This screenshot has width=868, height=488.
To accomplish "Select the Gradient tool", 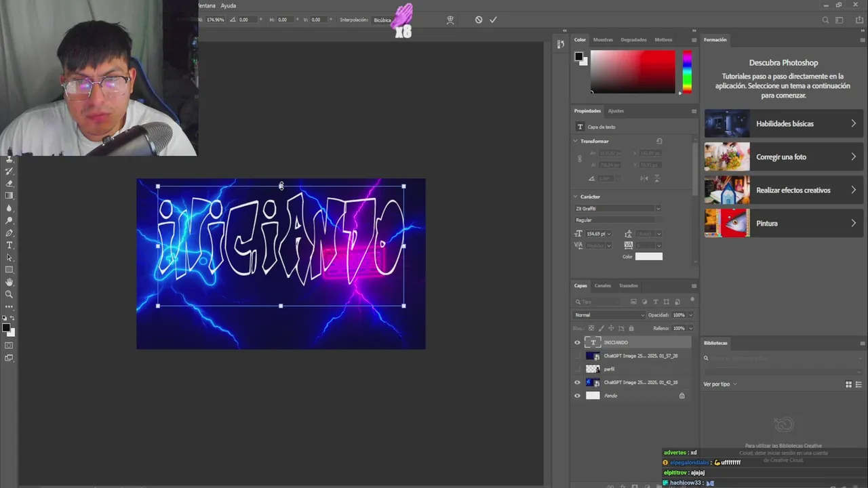I will pyautogui.click(x=9, y=196).
